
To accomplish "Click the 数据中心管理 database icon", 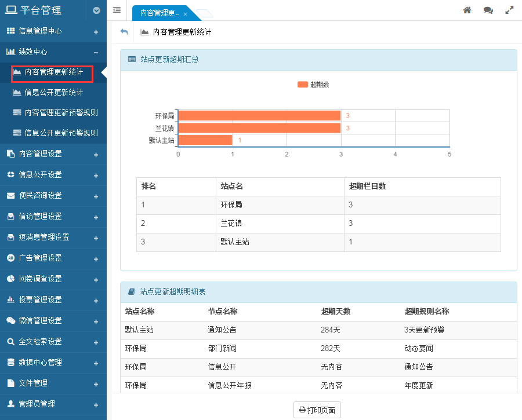I will tap(10, 362).
